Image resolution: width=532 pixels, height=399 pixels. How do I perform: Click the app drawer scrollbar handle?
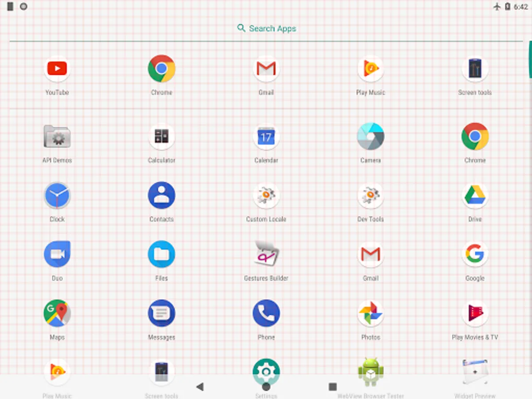click(530, 59)
